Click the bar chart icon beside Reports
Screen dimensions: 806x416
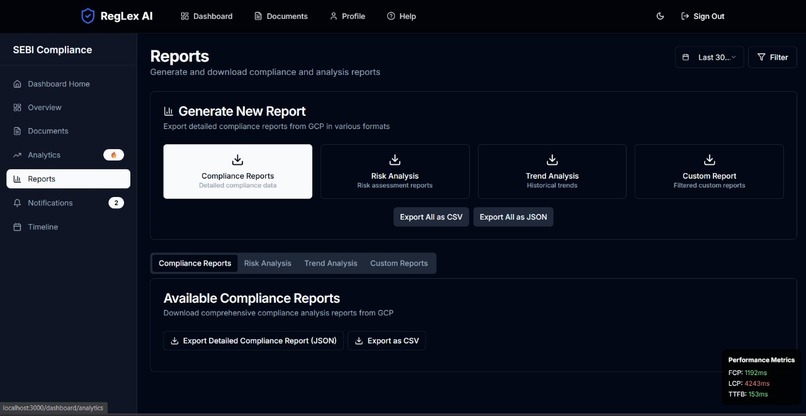(x=17, y=179)
